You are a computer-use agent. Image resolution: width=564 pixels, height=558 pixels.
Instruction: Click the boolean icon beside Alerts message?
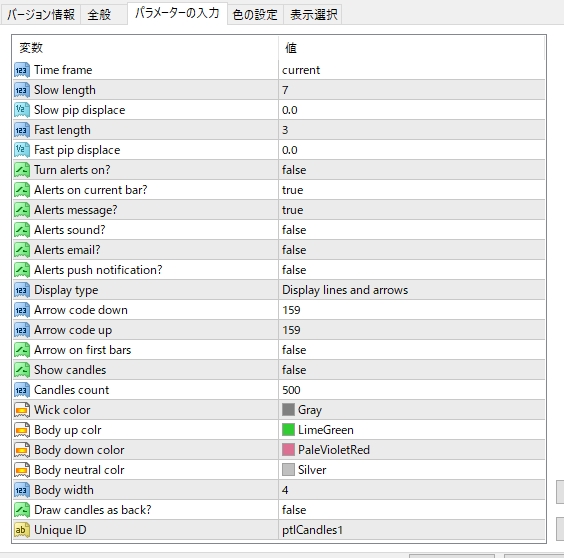[x=22, y=210]
